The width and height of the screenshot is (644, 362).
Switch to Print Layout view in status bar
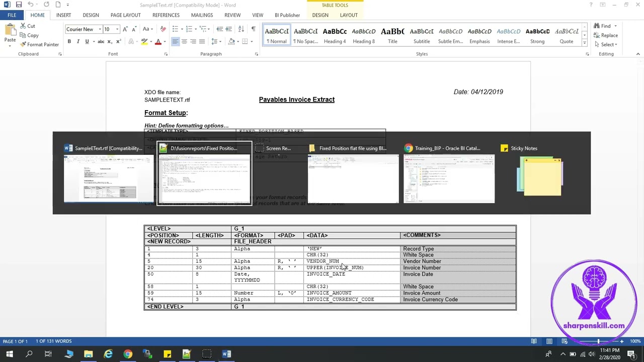[549, 341]
